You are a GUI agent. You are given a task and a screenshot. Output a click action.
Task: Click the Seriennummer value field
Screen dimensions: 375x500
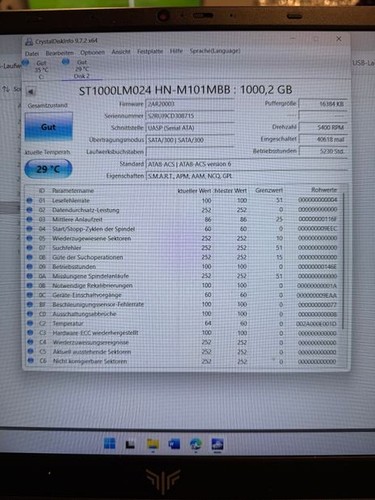click(x=190, y=116)
